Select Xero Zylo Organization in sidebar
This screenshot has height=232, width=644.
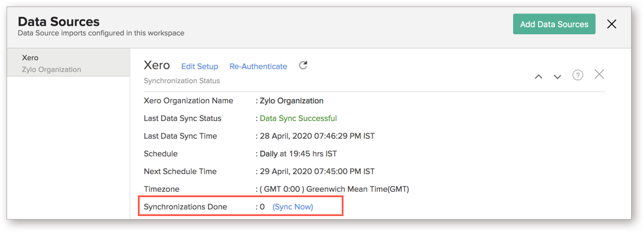[68, 63]
